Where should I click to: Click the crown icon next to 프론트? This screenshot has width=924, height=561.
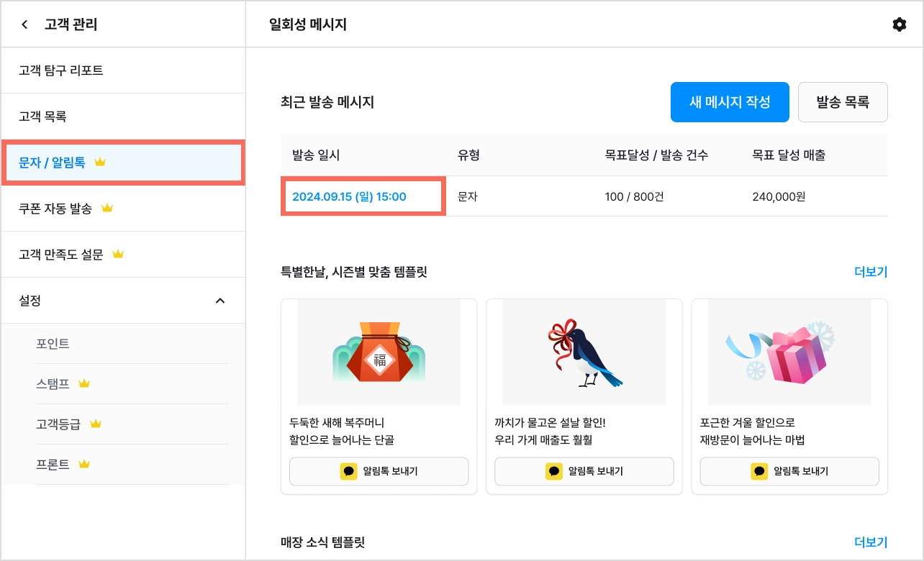coord(84,465)
